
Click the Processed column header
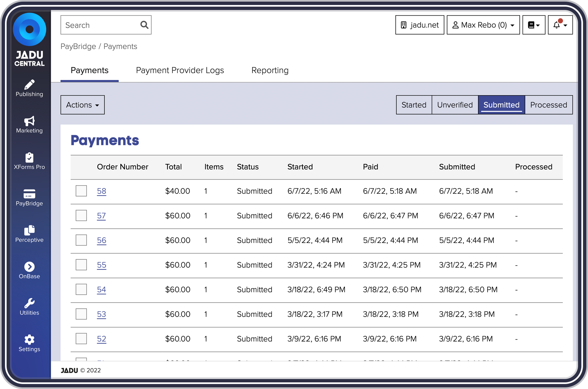(x=534, y=167)
